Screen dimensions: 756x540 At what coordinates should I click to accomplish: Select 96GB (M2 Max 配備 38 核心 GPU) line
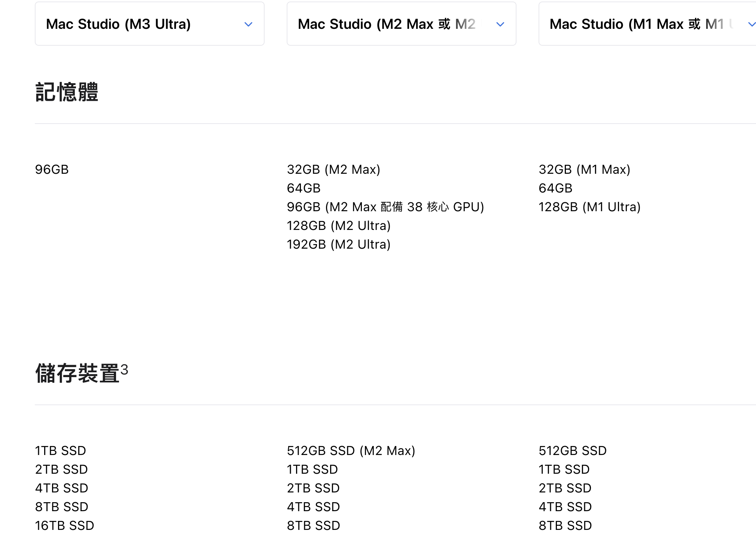point(385,207)
